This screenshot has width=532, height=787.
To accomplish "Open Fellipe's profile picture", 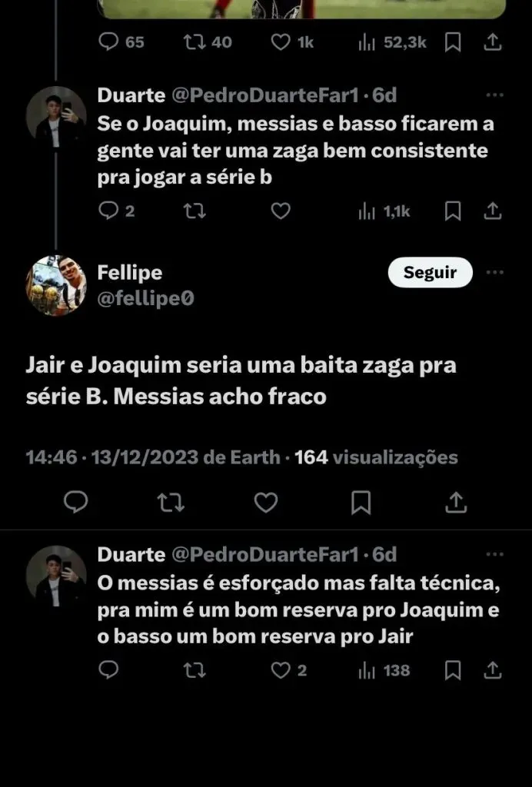I will [56, 285].
